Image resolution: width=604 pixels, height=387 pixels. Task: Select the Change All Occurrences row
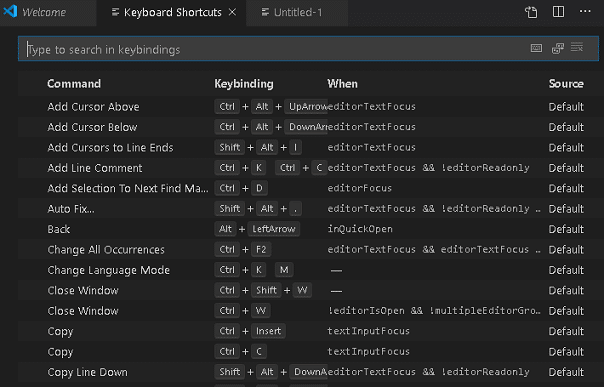pos(308,250)
